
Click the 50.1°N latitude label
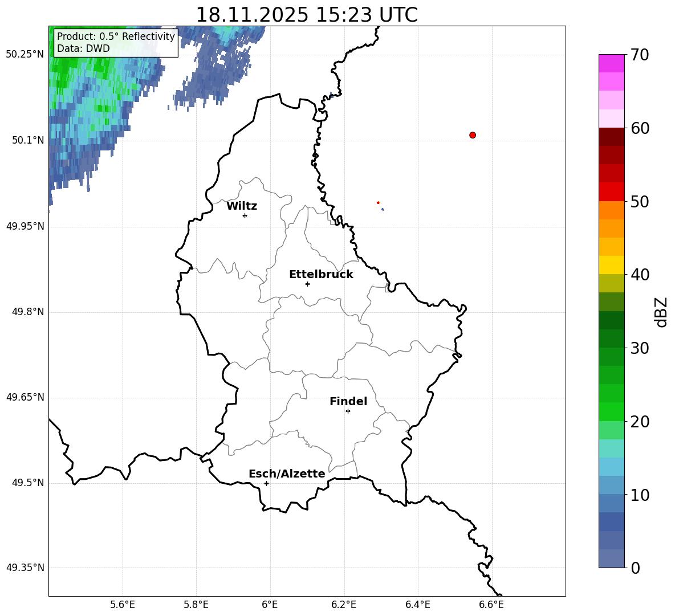[28, 140]
